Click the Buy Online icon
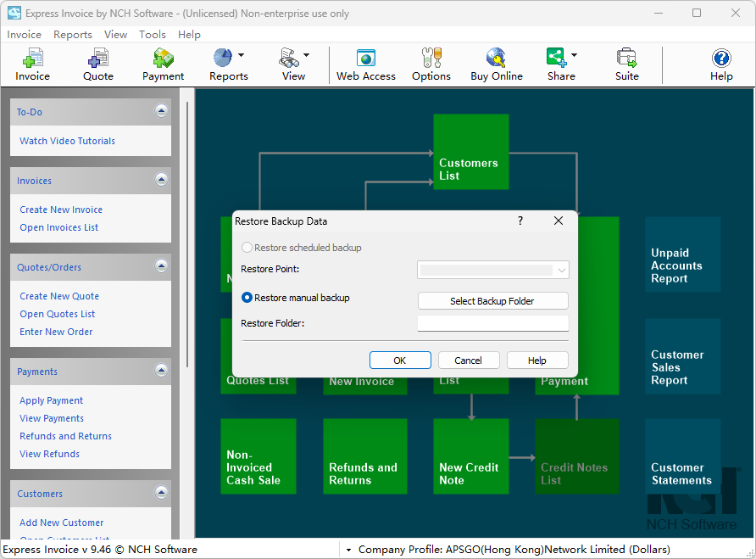The height and width of the screenshot is (559, 756). (x=496, y=64)
